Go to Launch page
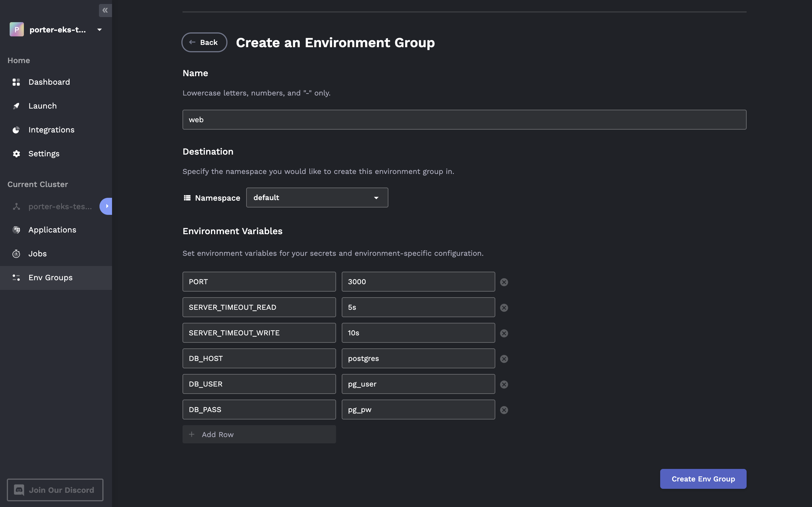The image size is (812, 507). [42, 106]
